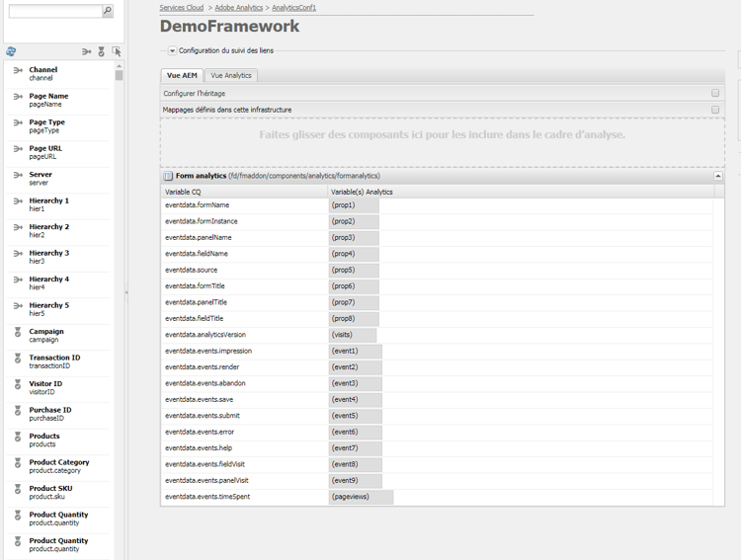The image size is (741, 560).
Task: Click the Hierarchy 5 variable icon
Action: click(x=18, y=306)
